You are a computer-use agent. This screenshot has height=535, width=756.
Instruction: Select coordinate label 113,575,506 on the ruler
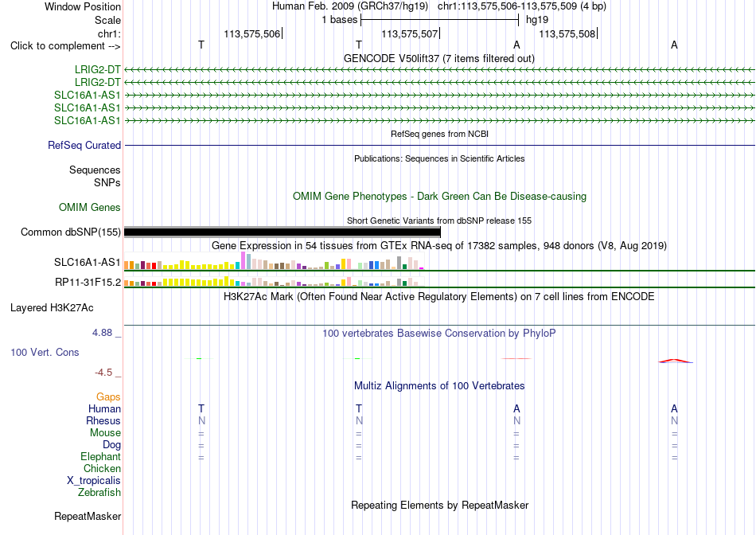click(251, 33)
